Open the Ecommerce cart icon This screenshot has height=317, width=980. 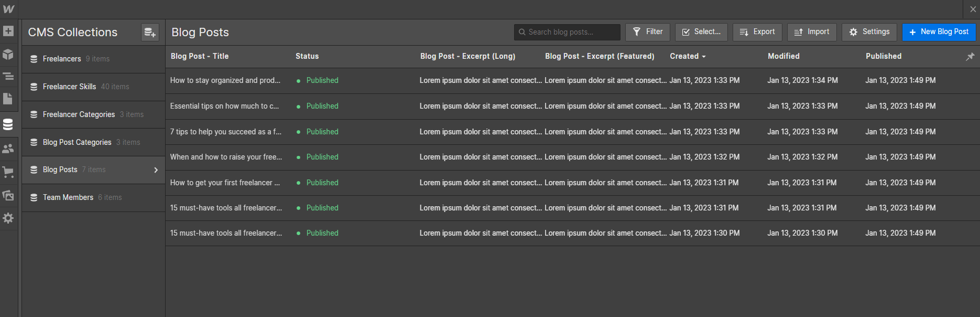click(8, 172)
